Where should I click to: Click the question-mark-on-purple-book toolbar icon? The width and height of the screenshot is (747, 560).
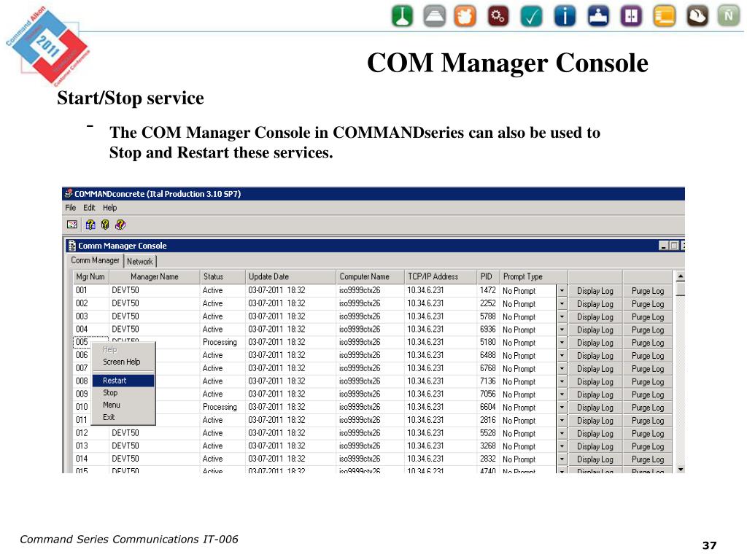(x=120, y=225)
